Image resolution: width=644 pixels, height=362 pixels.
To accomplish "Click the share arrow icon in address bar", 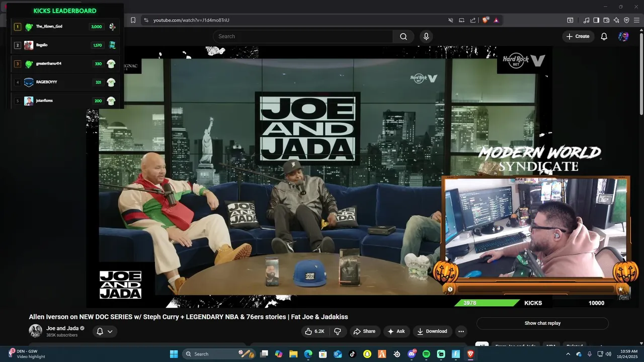I will pyautogui.click(x=473, y=20).
